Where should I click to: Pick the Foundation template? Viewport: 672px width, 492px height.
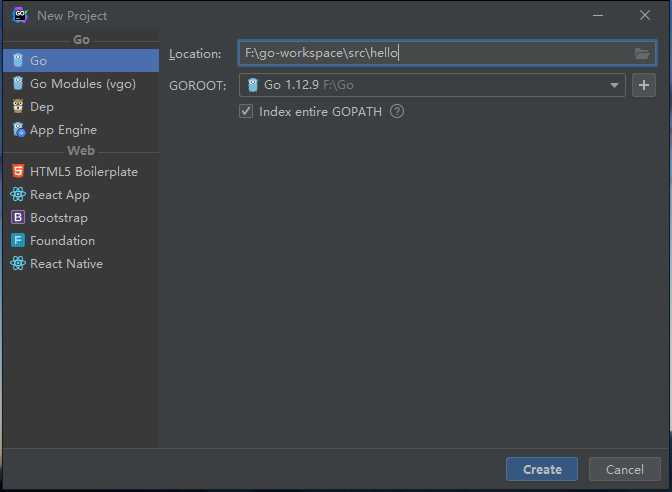tap(81, 240)
